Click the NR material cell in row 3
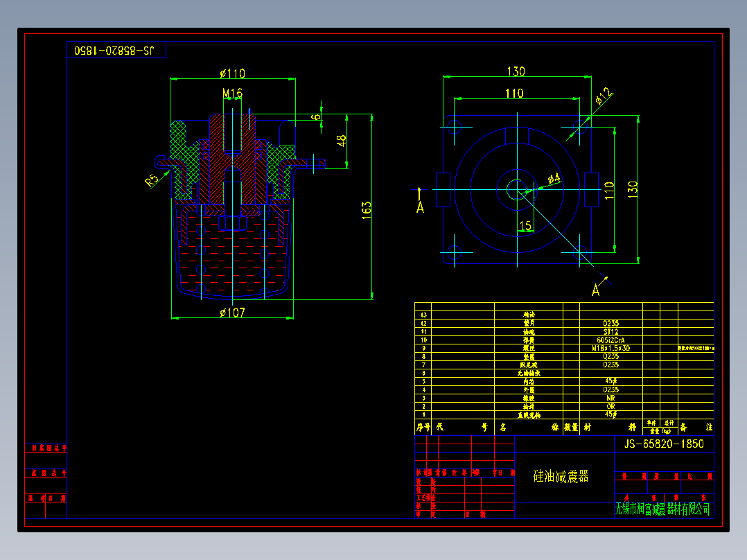Viewport: 747px width, 560px height. tap(610, 398)
